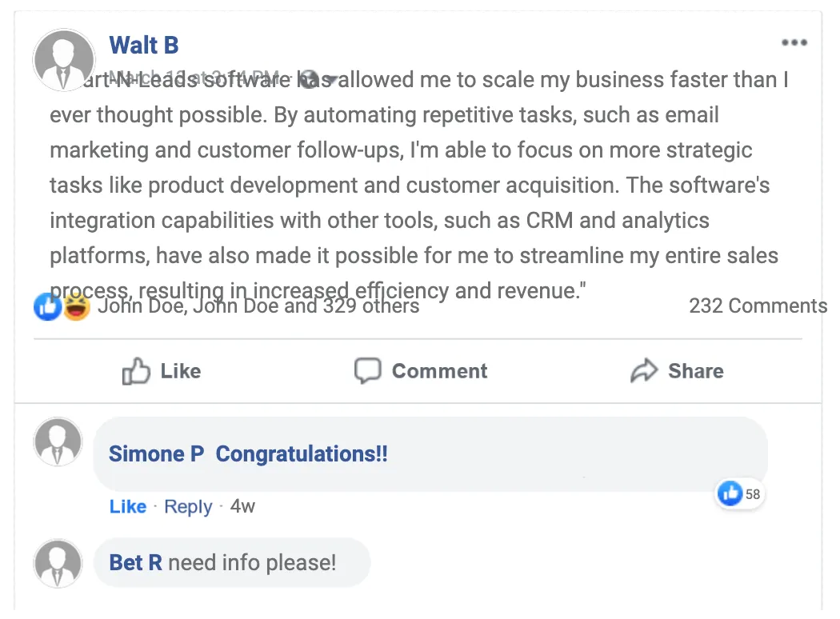The width and height of the screenshot is (840, 619).
Task: Click the Comment button
Action: [x=421, y=371]
